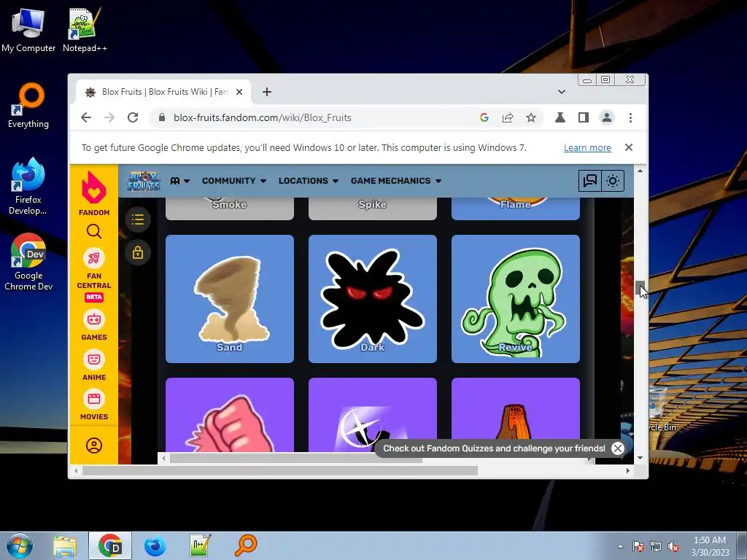Open the Fandom search magnifier icon
747x560 pixels.
point(94,231)
